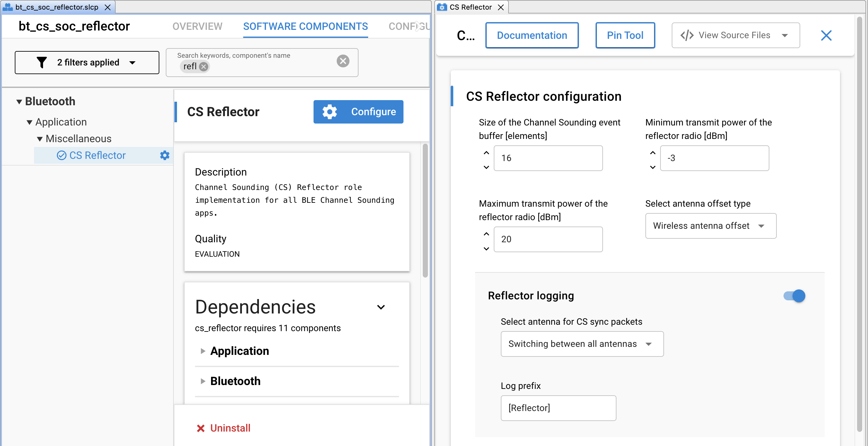Click the Log prefix input field
868x446 pixels.
point(558,407)
